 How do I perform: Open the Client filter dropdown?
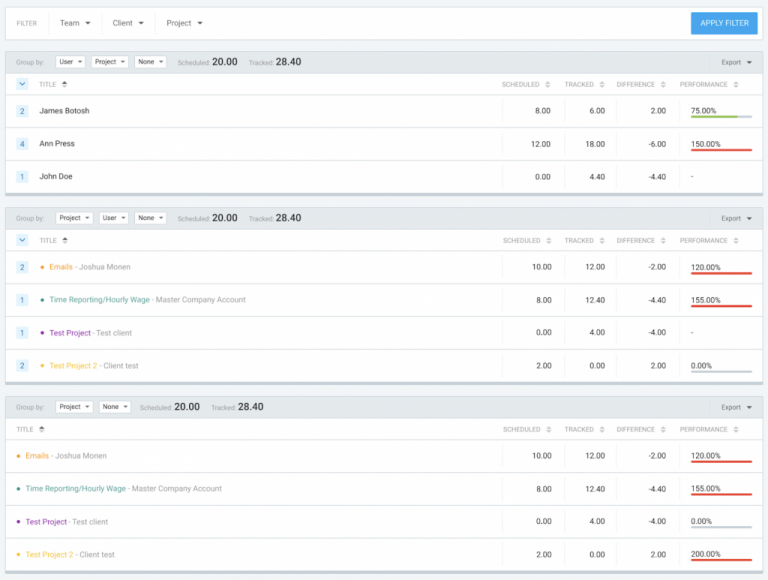tap(128, 23)
